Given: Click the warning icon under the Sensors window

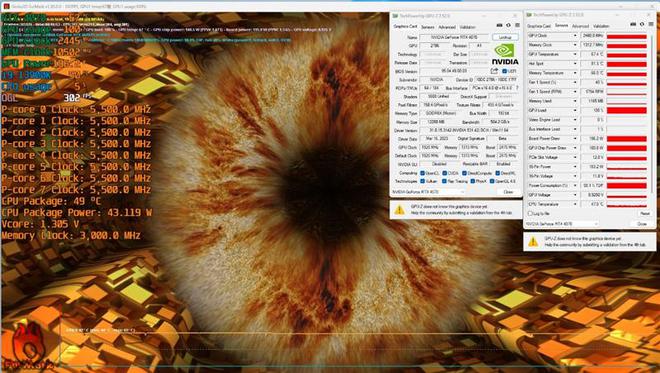Looking at the screenshot, I should [x=533, y=241].
